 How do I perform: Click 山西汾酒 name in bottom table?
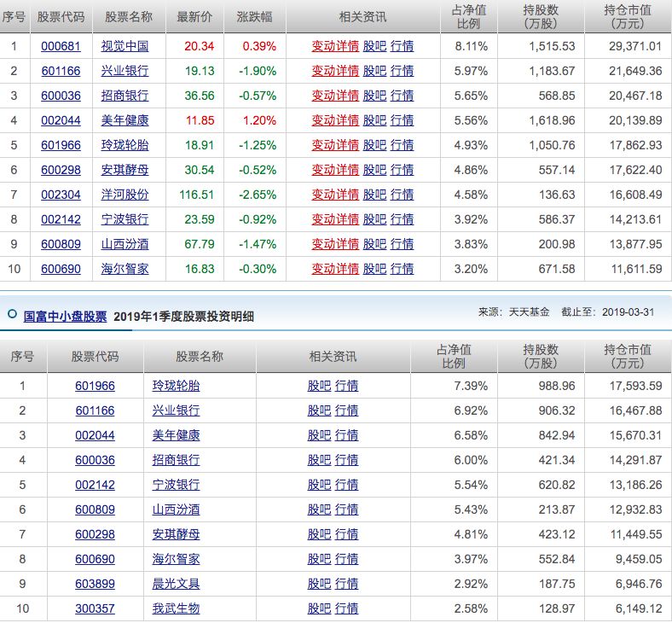click(x=176, y=509)
